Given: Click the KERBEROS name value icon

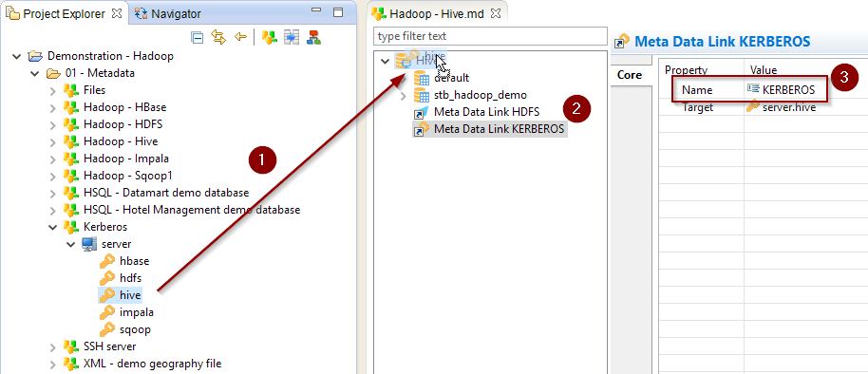Looking at the screenshot, I should click(753, 89).
